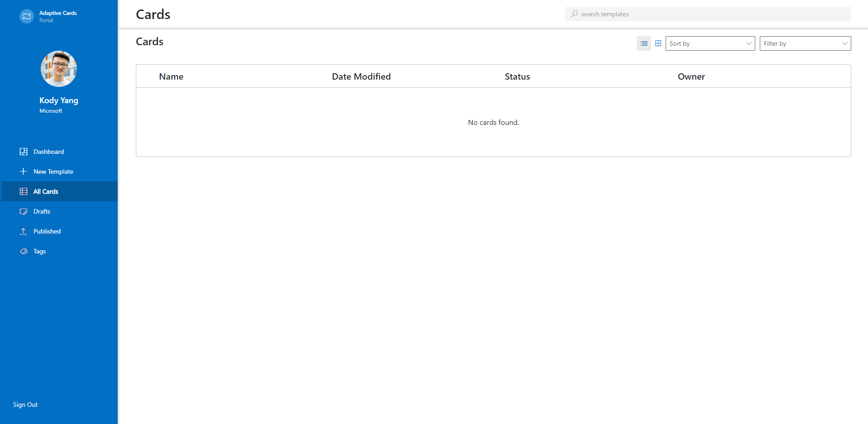Open the Dashboard from the sidebar

click(48, 152)
